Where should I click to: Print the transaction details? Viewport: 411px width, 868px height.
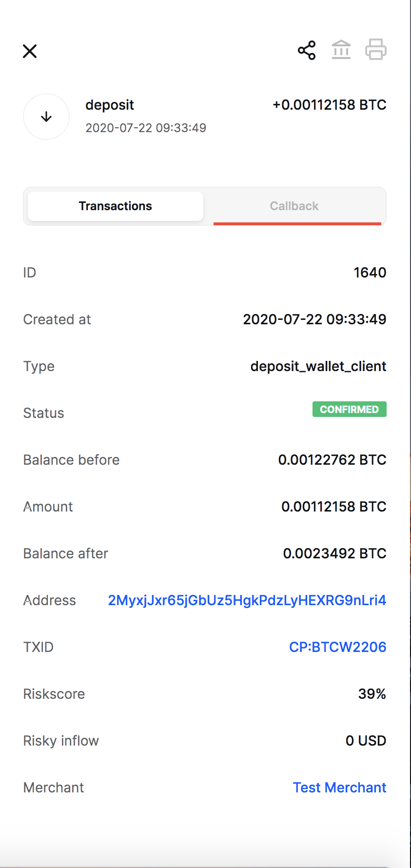tap(375, 50)
